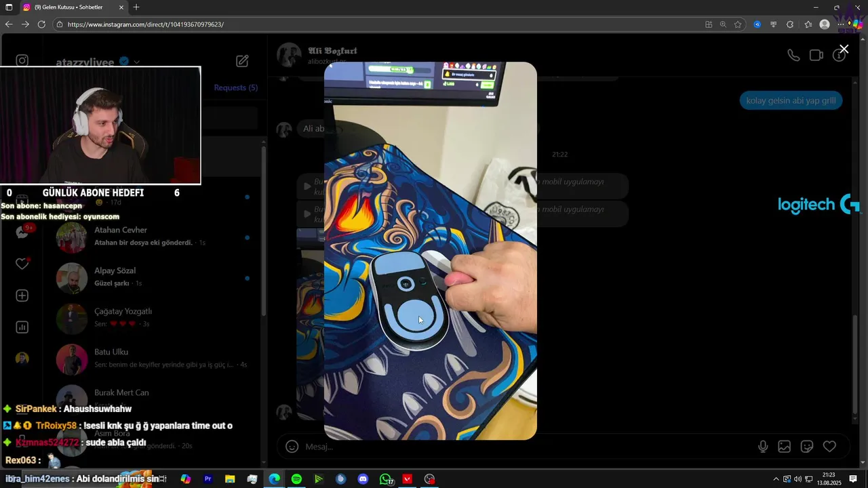868x488 pixels.
Task: Open the taskbar clock showing 21:23
Action: pos(828,479)
